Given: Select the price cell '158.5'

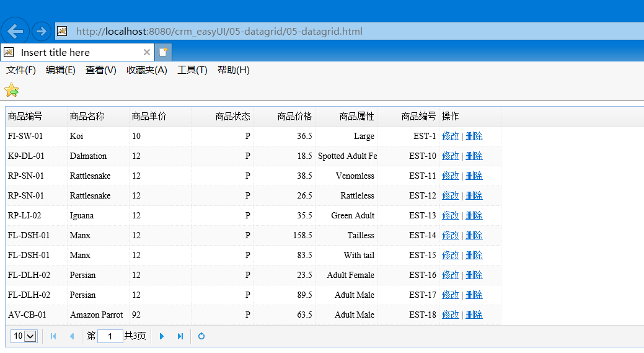Looking at the screenshot, I should [285, 235].
